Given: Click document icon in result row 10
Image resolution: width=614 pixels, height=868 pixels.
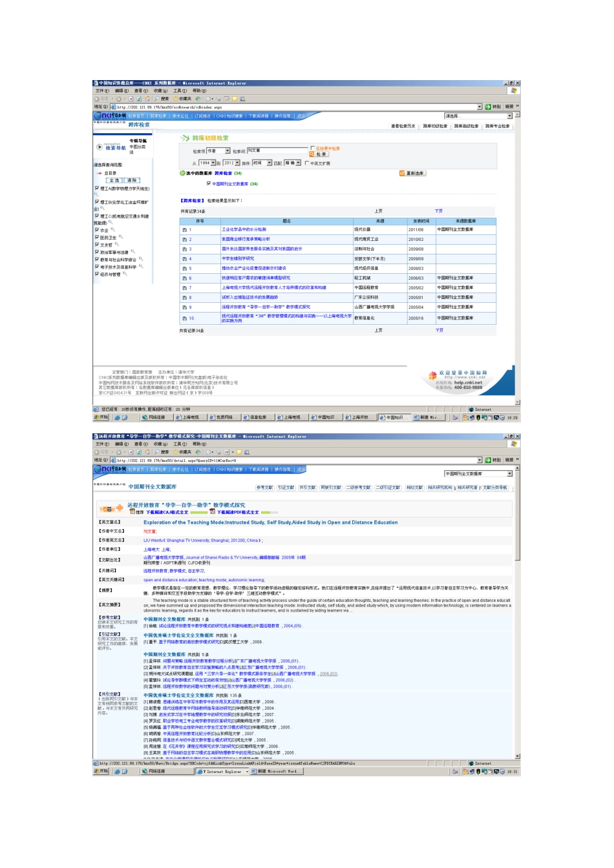Looking at the screenshot, I should coord(184,318).
